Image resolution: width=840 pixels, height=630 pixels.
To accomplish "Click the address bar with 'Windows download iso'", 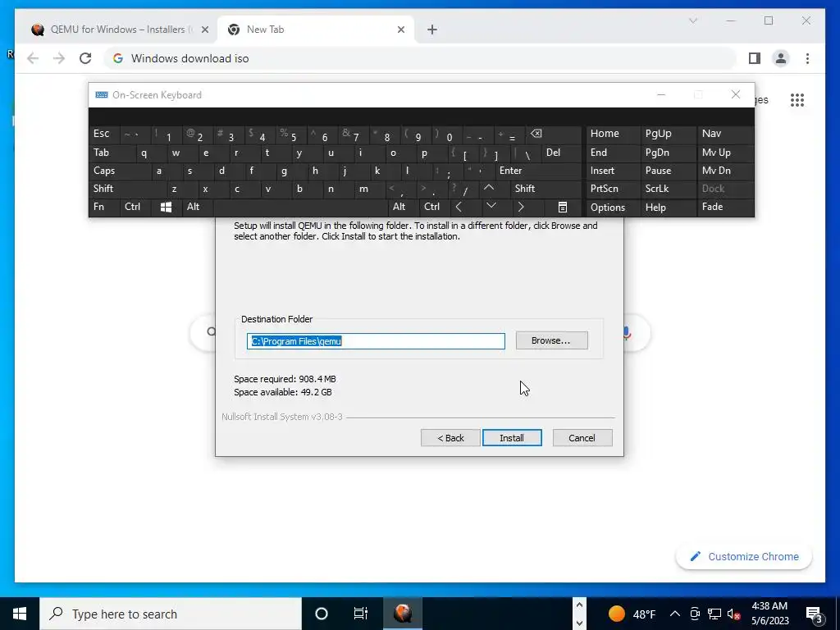I will (421, 58).
